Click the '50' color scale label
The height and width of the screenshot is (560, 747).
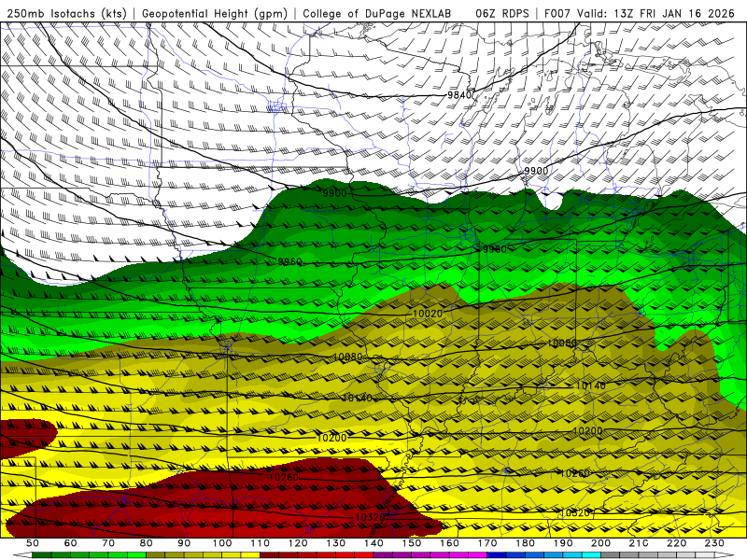[33, 543]
